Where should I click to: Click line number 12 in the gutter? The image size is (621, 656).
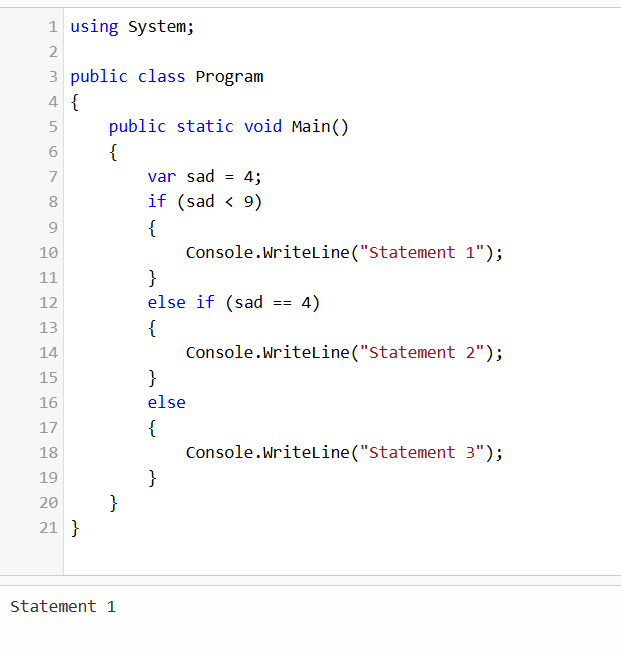coord(48,302)
